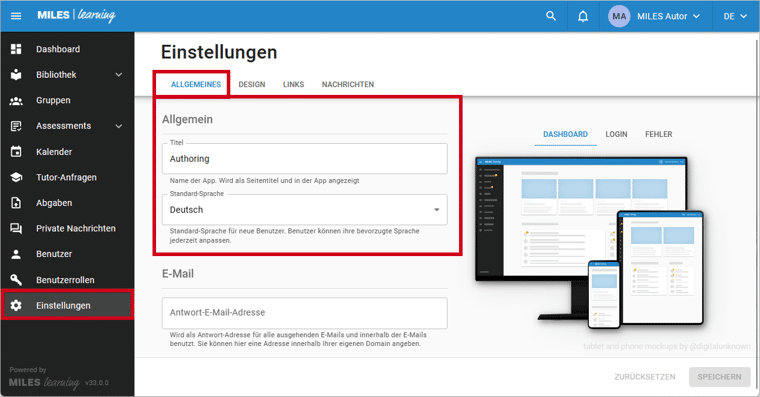Click the Dashboard sidebar icon

pyautogui.click(x=16, y=49)
